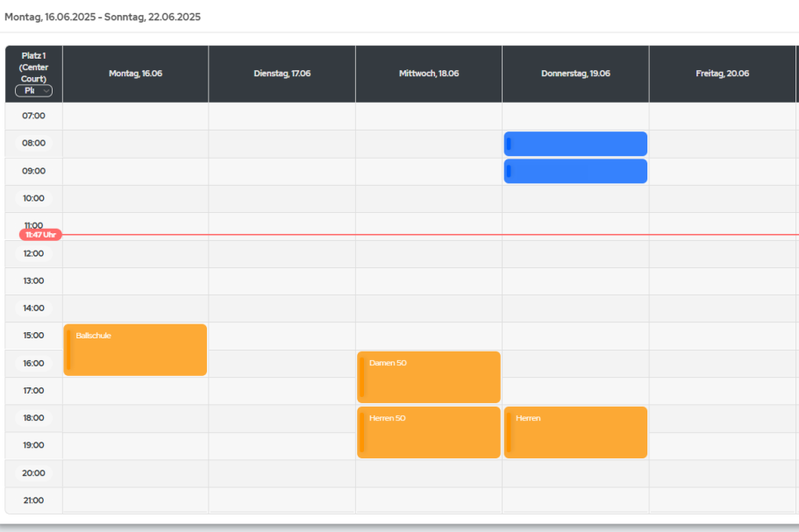Open the Platz 1 court selection dropdown

[x=33, y=90]
